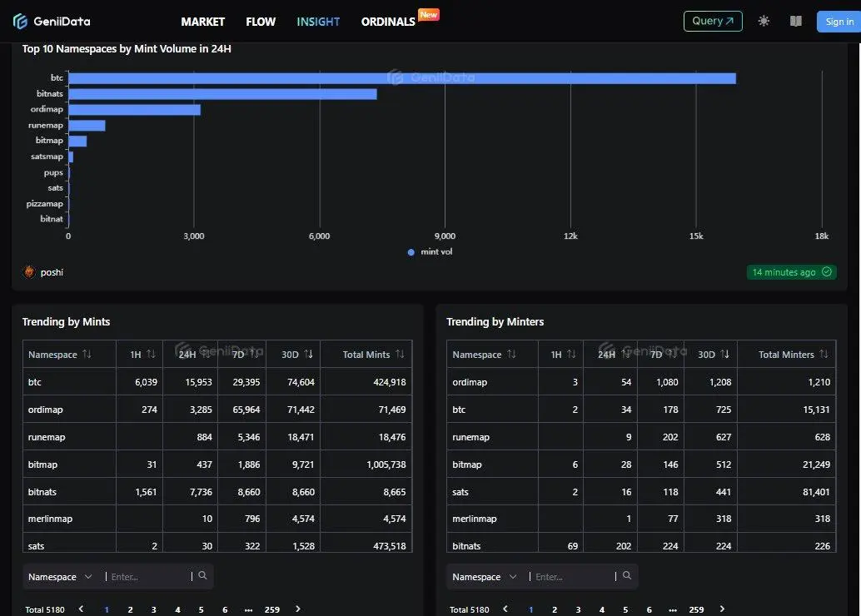Image resolution: width=861 pixels, height=616 pixels.
Task: Click the poshi author name
Action: coord(52,272)
